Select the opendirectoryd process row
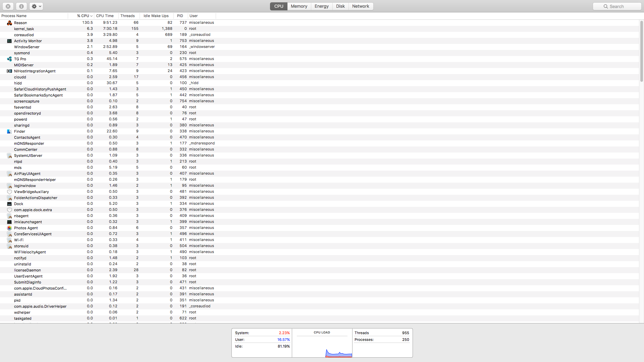This screenshot has height=362, width=644. coord(319,113)
